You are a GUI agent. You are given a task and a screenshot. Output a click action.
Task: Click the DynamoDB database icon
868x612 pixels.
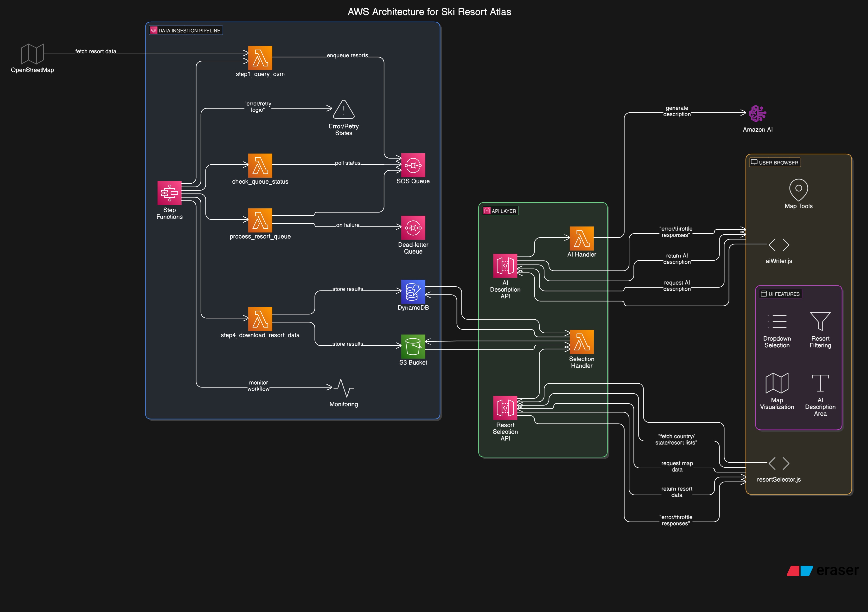click(x=413, y=291)
